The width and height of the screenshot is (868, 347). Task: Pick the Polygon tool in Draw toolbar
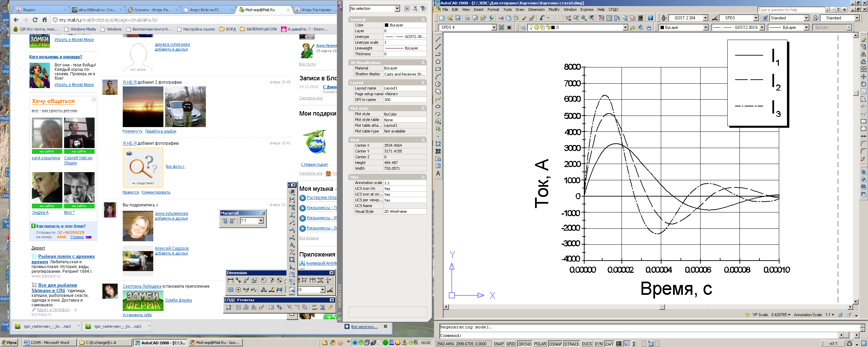click(438, 62)
